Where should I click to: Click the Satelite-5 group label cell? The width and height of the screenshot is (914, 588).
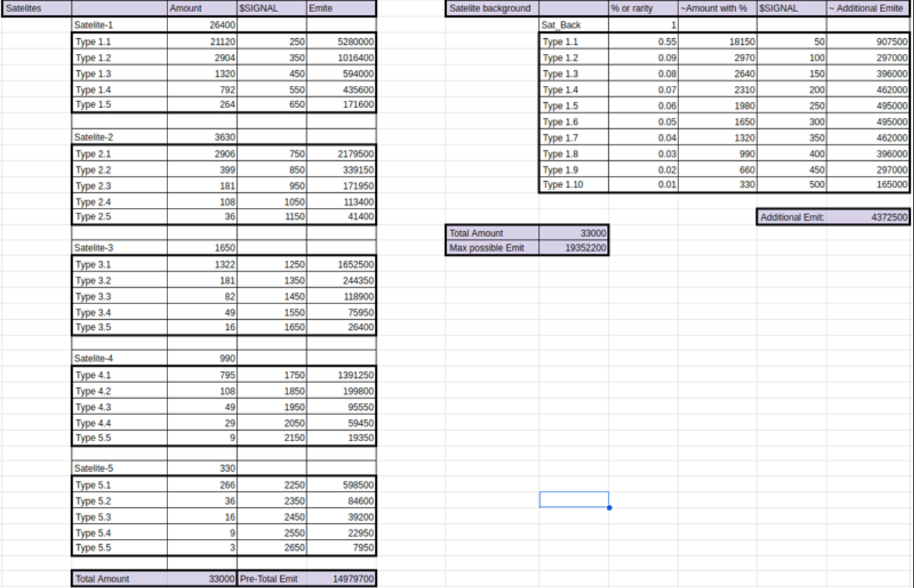pos(119,467)
